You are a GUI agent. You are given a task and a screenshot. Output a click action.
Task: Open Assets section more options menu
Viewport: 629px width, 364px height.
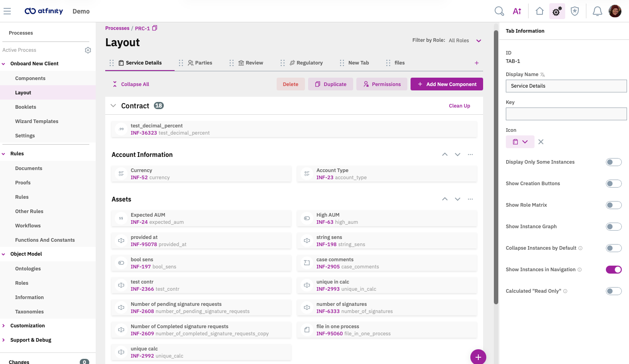470,199
